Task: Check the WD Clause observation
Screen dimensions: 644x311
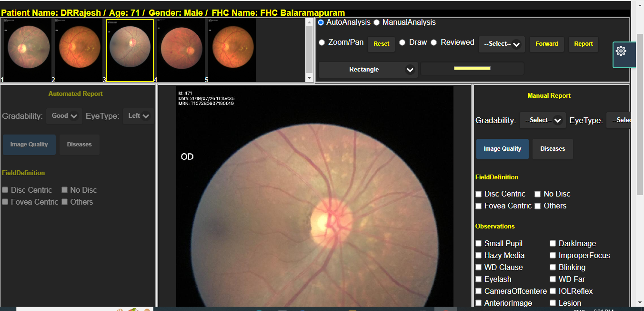Action: point(479,267)
